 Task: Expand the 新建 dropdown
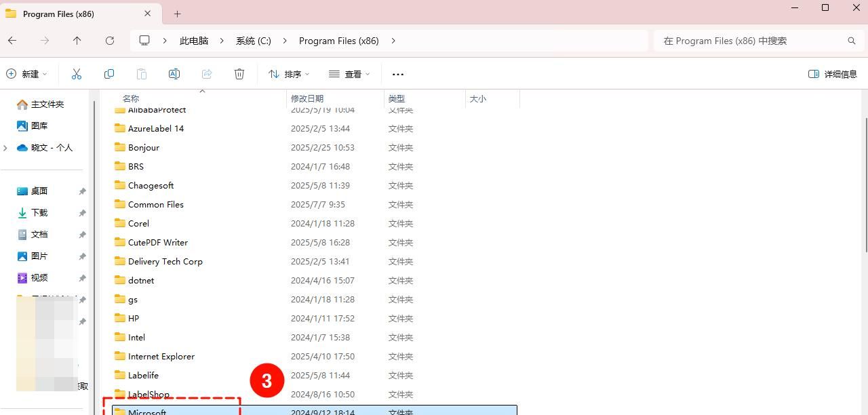tap(27, 73)
